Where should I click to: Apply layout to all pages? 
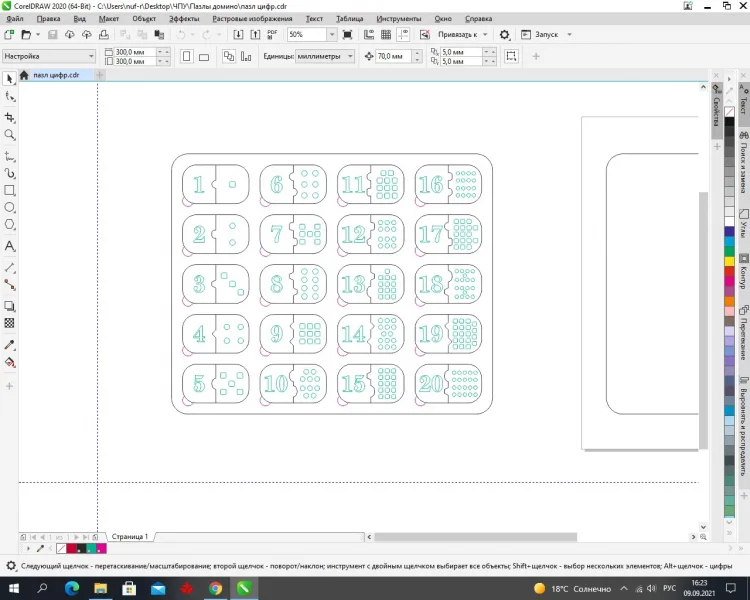point(229,56)
